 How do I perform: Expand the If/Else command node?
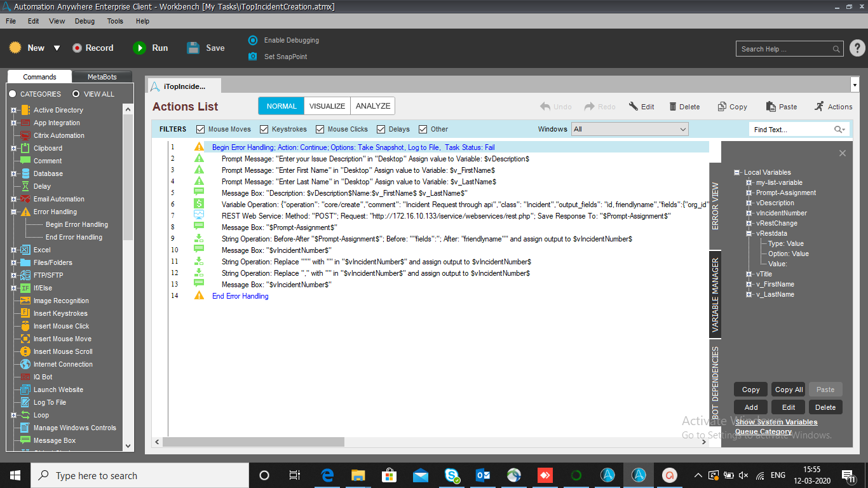click(14, 288)
